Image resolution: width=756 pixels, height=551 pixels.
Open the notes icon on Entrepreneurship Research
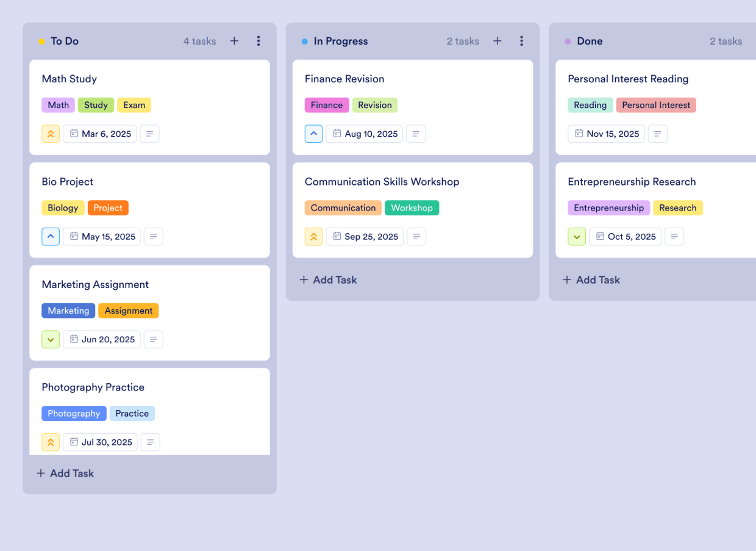[x=674, y=236]
